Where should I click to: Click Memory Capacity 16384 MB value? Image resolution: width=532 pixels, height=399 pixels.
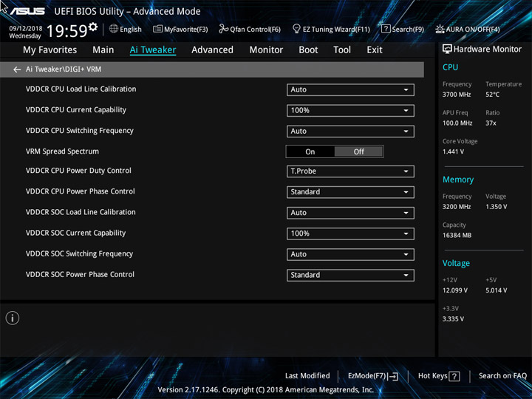(457, 235)
